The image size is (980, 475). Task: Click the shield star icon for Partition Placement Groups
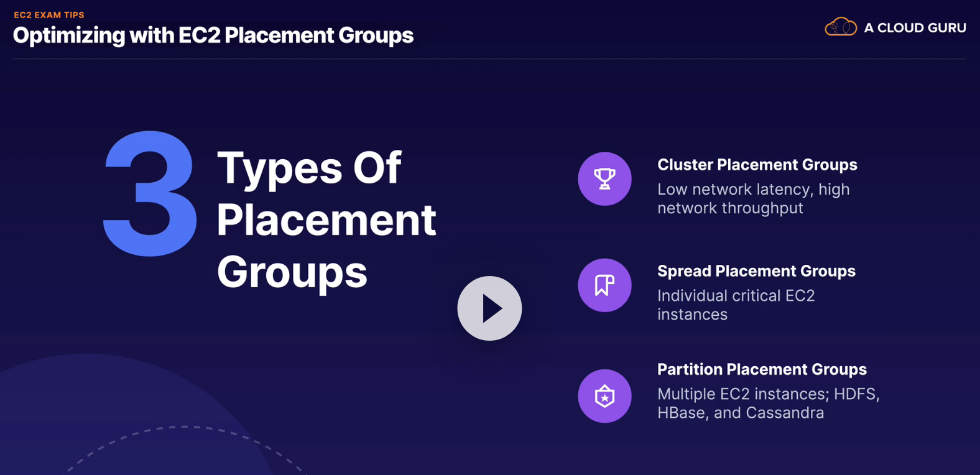[604, 396]
